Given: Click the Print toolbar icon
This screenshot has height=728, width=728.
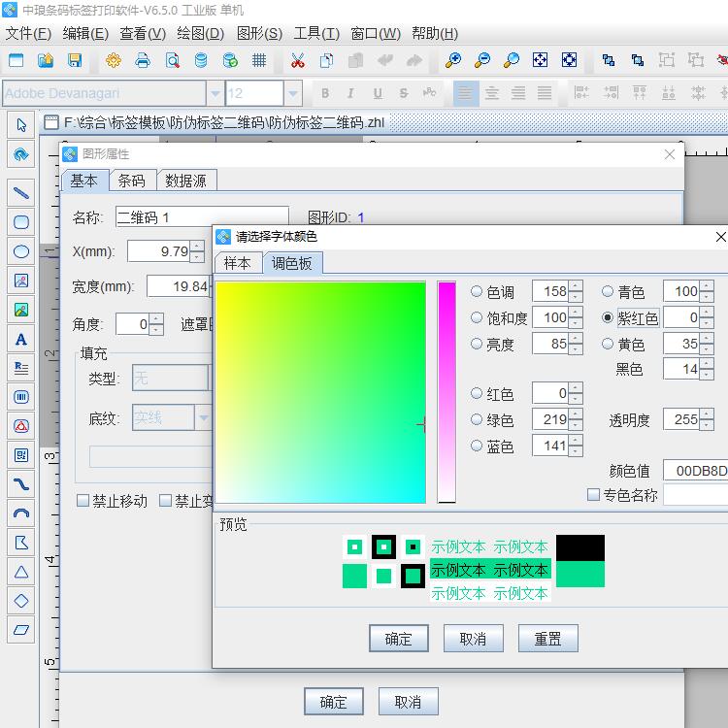Looking at the screenshot, I should point(143,60).
